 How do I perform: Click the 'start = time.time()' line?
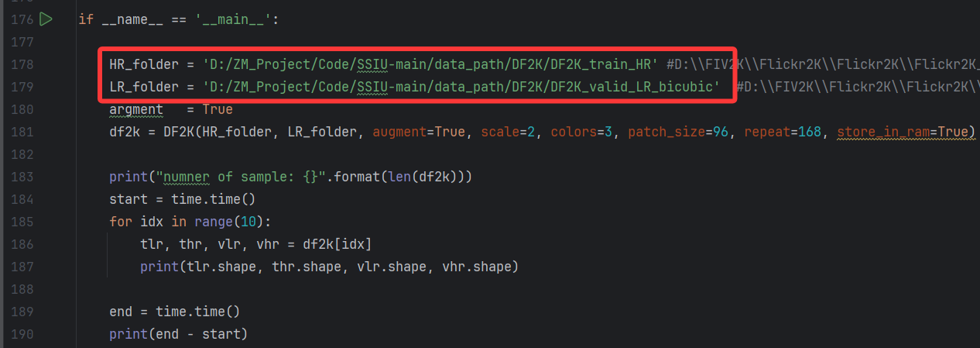click(183, 199)
